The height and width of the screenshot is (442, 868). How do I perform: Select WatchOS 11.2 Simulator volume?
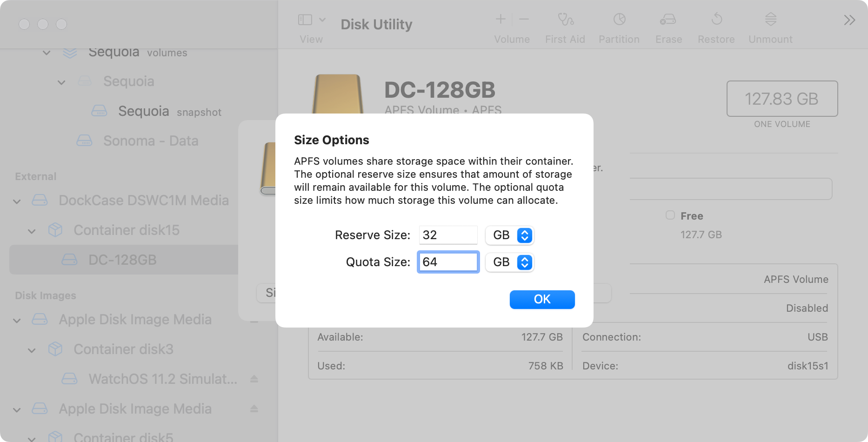[163, 379]
